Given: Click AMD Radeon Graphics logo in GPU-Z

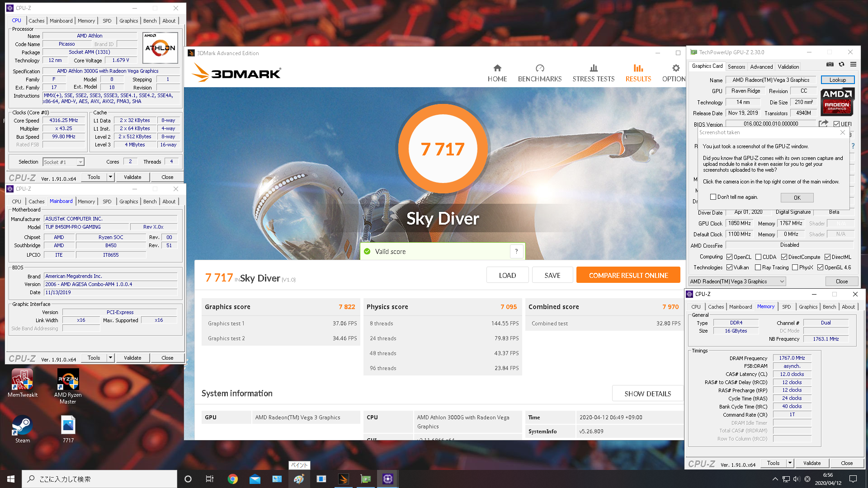Looking at the screenshot, I should [x=837, y=101].
